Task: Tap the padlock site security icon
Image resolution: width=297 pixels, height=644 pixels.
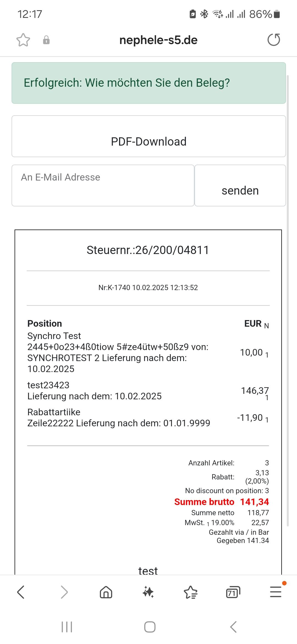Action: tap(46, 40)
